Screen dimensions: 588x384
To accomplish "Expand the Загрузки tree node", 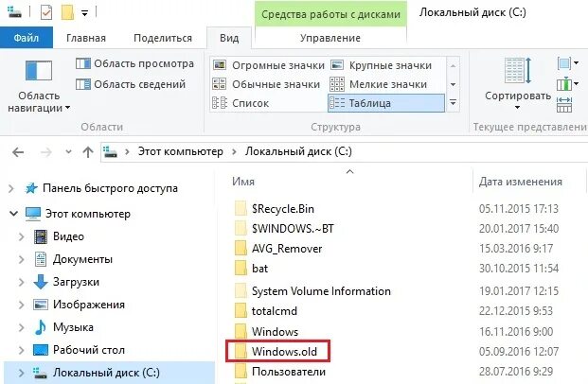I will pos(22,282).
